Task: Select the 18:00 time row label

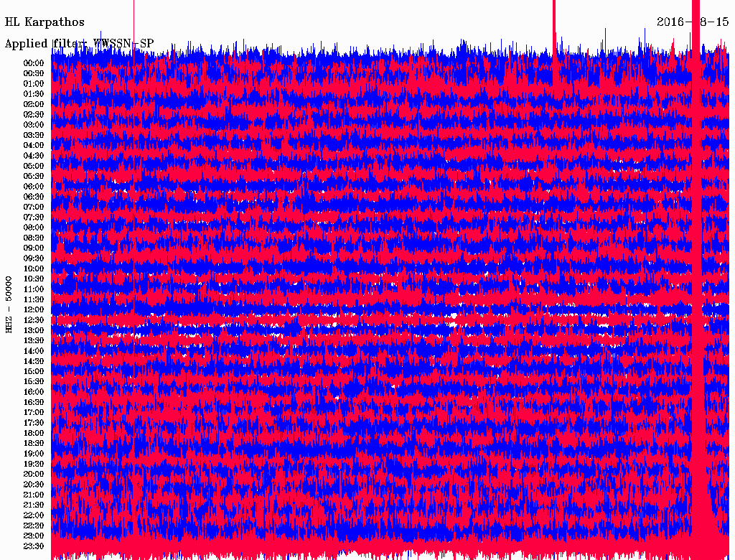Action: 34,433
